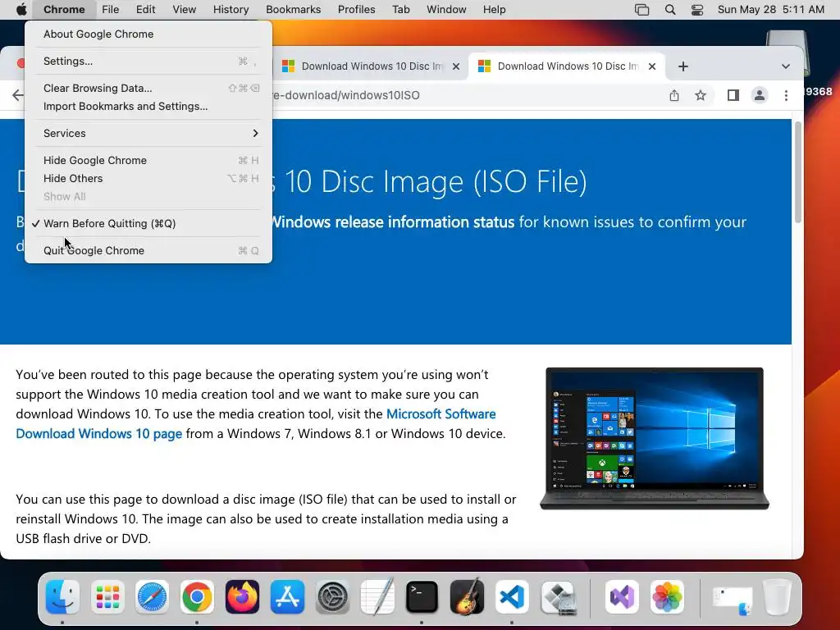Open the Microsoft Software Download Windows 10 page link

[x=256, y=424]
